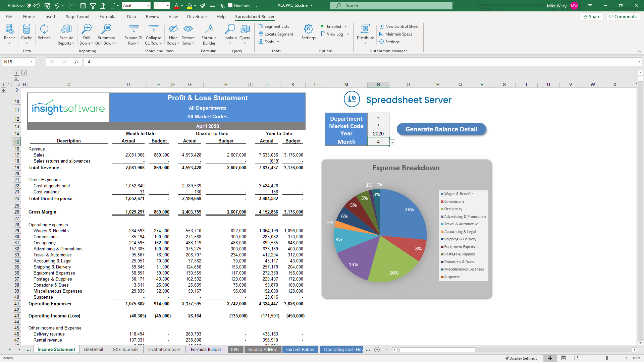Select the Restore Rows tool
Viewport: 644px width, 362px height.
[188, 34]
